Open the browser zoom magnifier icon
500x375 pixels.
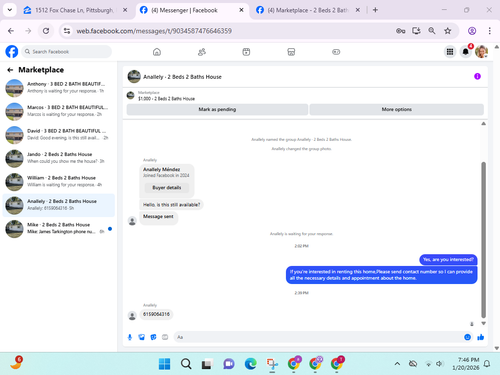432,31
